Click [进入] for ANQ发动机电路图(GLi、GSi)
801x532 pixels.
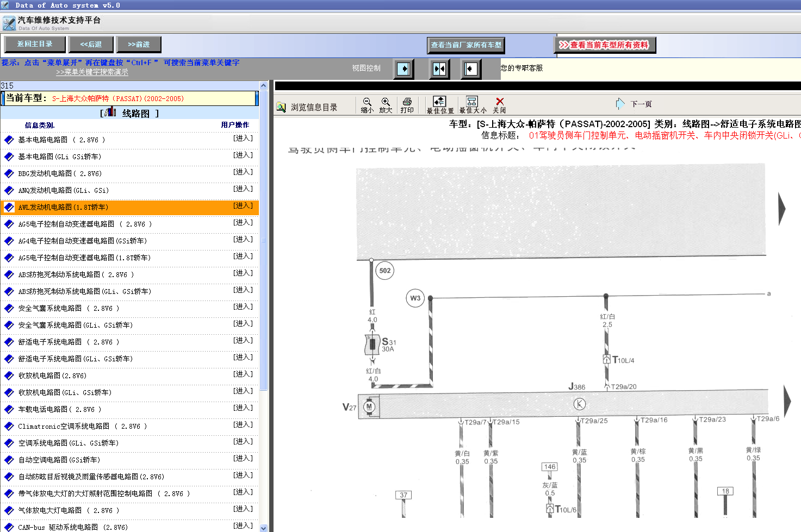pos(243,189)
